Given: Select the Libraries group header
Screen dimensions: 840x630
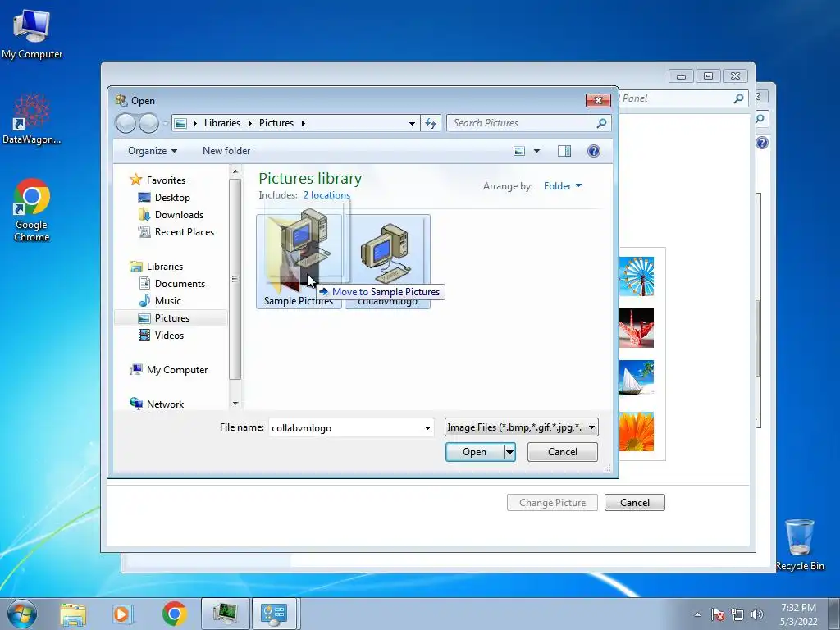Looking at the screenshot, I should coord(164,267).
